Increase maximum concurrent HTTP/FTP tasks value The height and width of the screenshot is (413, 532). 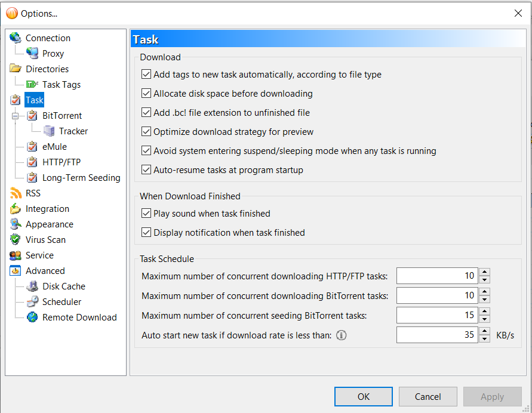[x=485, y=272]
